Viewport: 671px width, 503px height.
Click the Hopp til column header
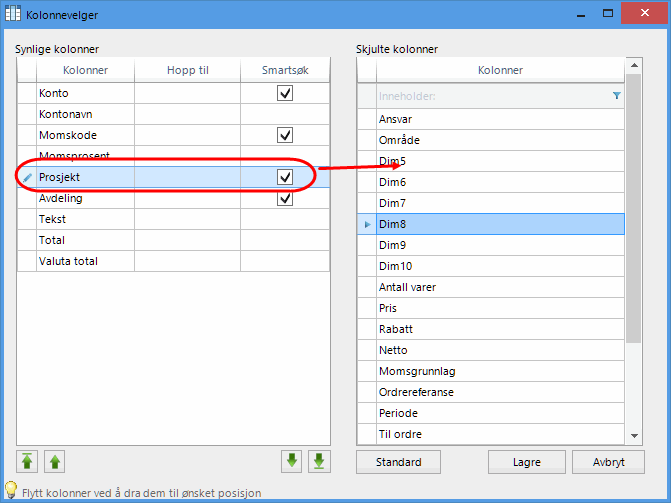pyautogui.click(x=187, y=70)
